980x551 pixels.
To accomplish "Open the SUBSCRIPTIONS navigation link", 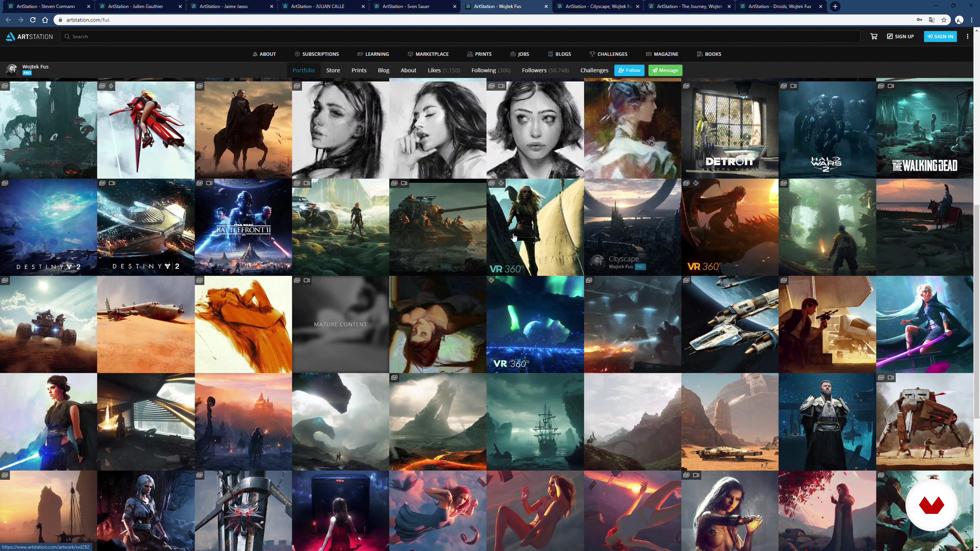I will click(x=317, y=54).
